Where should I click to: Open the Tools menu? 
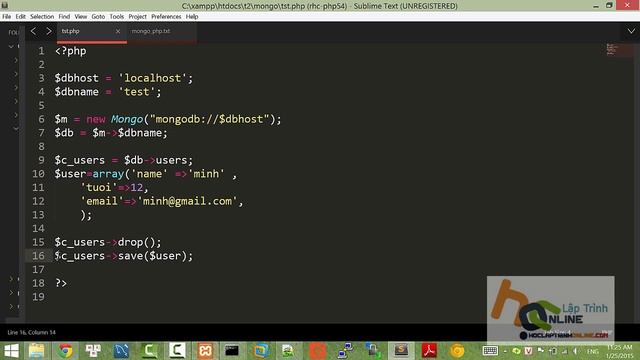tap(116, 17)
